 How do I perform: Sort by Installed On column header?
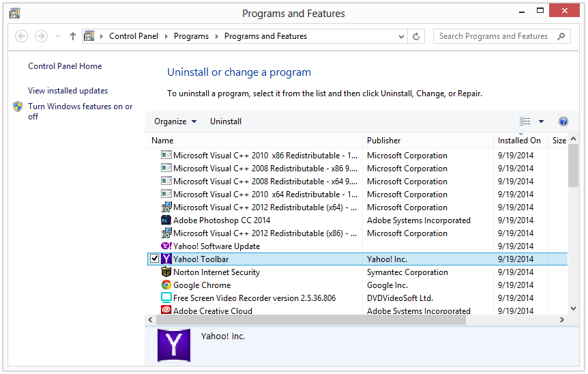pos(520,141)
